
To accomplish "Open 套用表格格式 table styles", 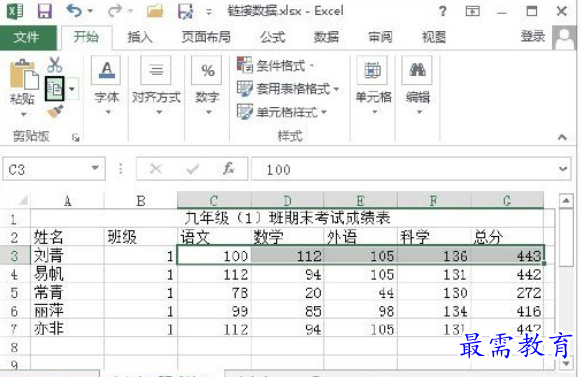I will pos(288,89).
